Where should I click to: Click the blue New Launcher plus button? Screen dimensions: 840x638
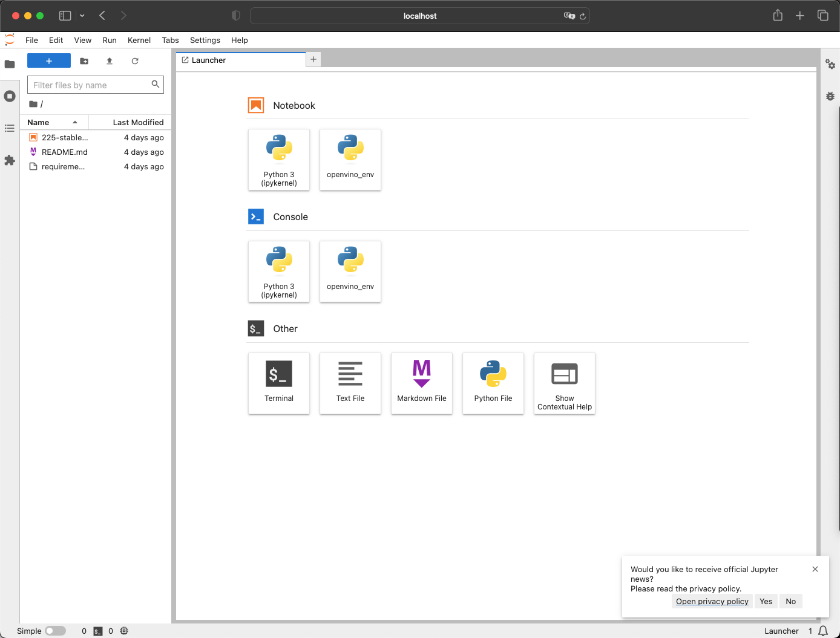(x=49, y=60)
